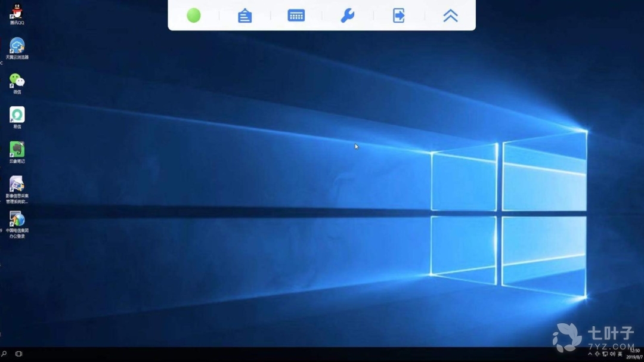Click the green connection status indicator
The height and width of the screenshot is (362, 644).
tap(194, 16)
